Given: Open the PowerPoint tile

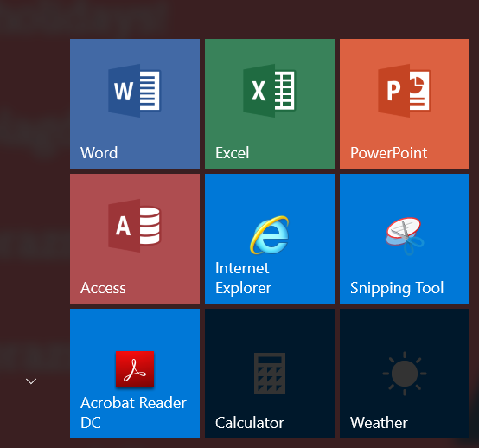Looking at the screenshot, I should coord(405,104).
